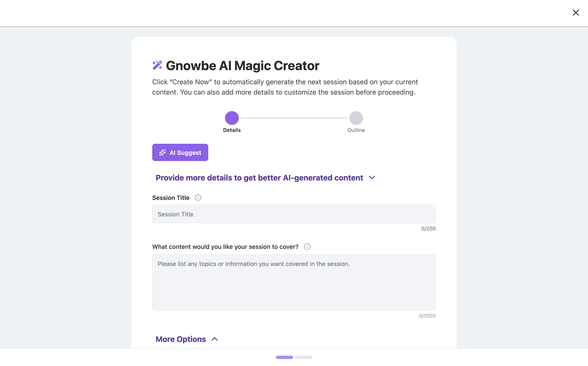Click the Provide more details heading text
588x366 pixels.
pos(259,178)
